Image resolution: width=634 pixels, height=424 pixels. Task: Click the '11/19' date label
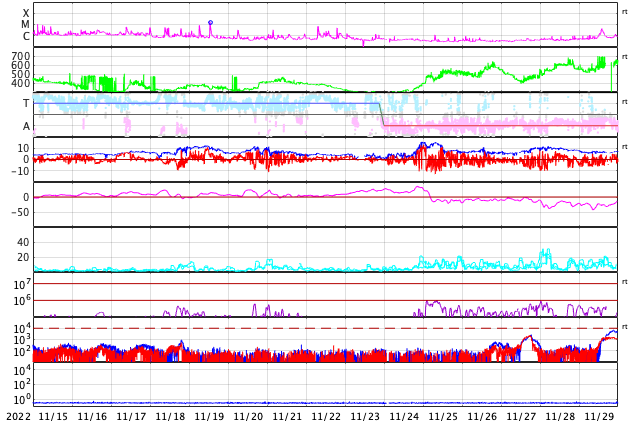coord(209,417)
